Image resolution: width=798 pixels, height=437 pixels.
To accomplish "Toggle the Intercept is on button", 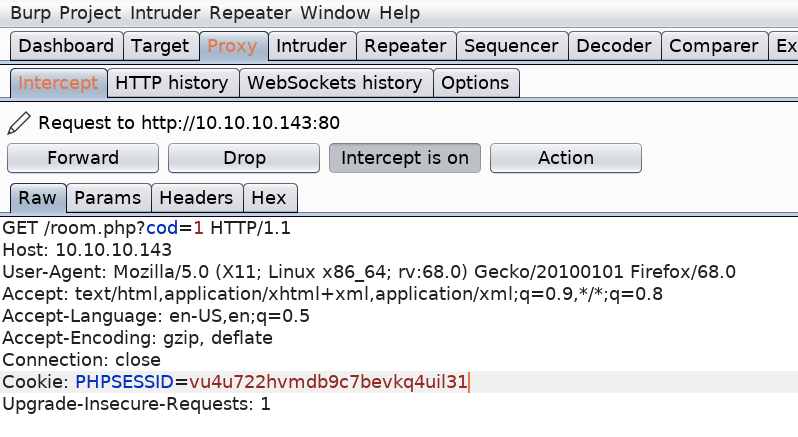I will point(405,158).
